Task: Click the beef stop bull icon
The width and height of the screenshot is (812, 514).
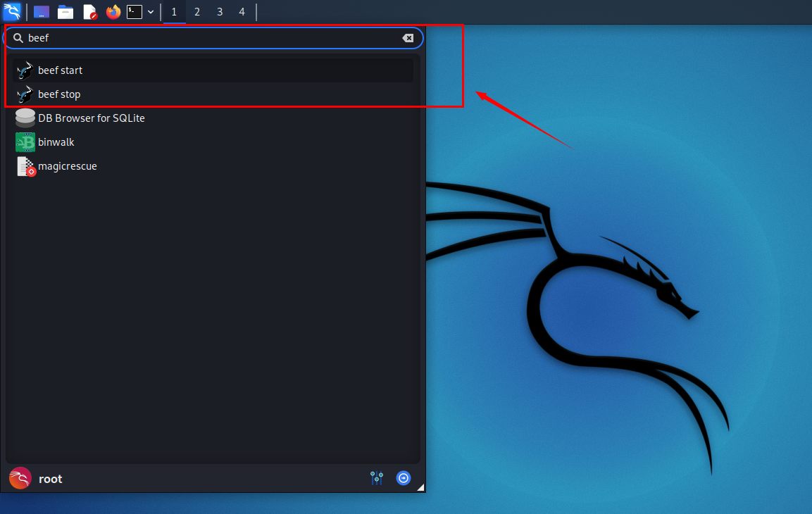Action: (25, 94)
